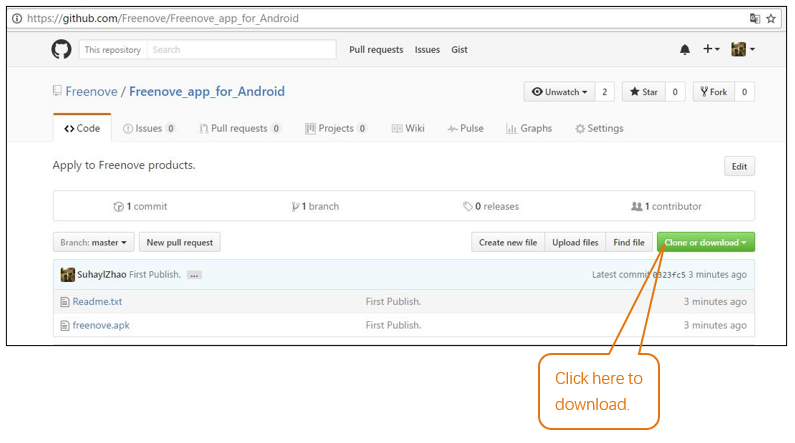View the 0 releases page
The width and height of the screenshot is (795, 443).
(491, 206)
